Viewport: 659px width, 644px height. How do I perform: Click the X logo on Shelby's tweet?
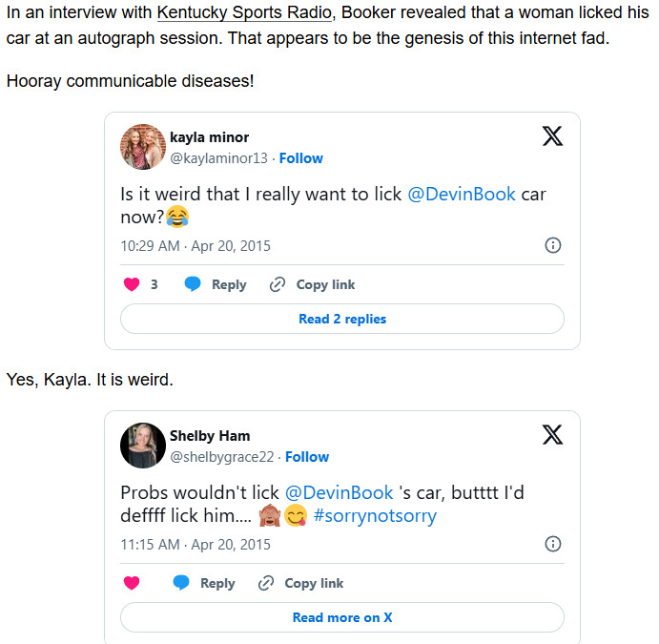(552, 435)
